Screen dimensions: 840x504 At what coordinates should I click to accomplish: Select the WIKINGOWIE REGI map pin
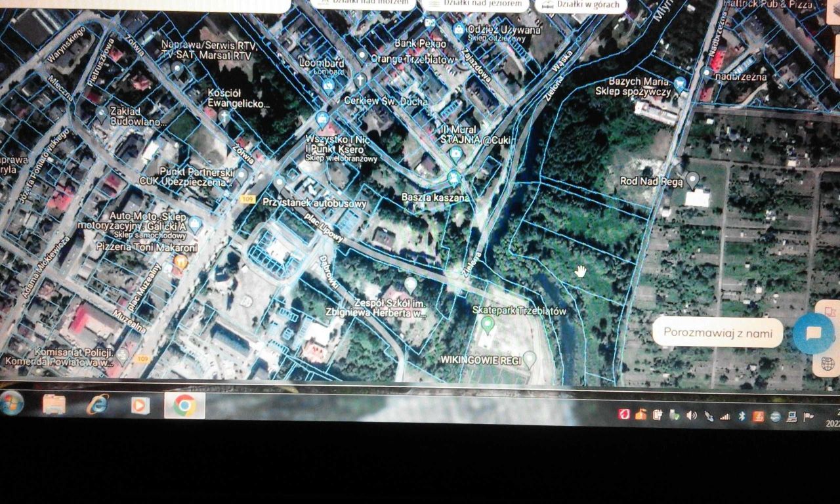(x=529, y=359)
